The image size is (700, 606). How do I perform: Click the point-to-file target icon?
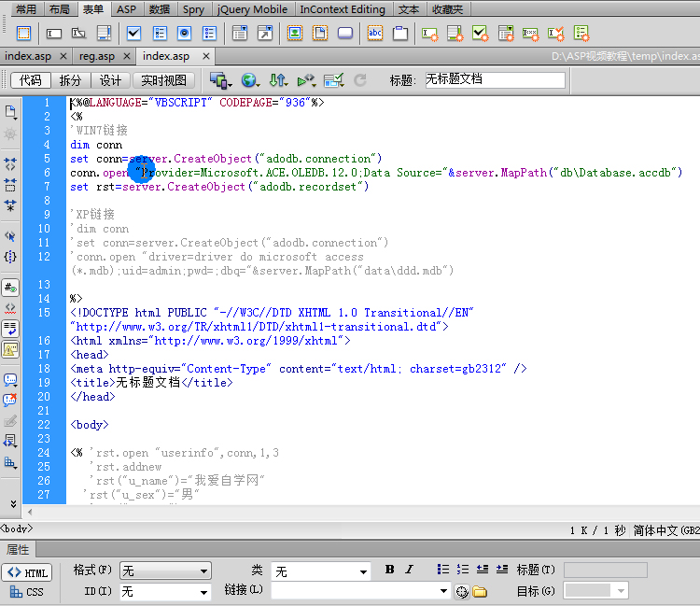pos(462,592)
